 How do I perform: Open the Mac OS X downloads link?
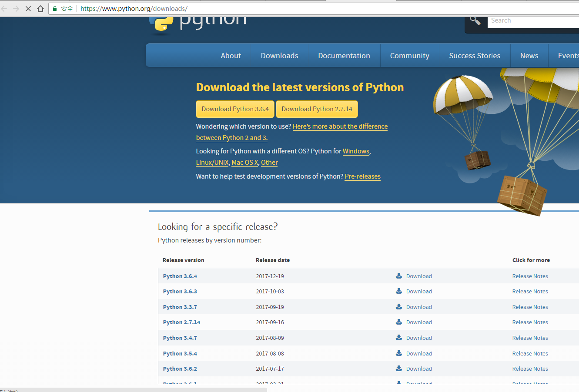[245, 163]
